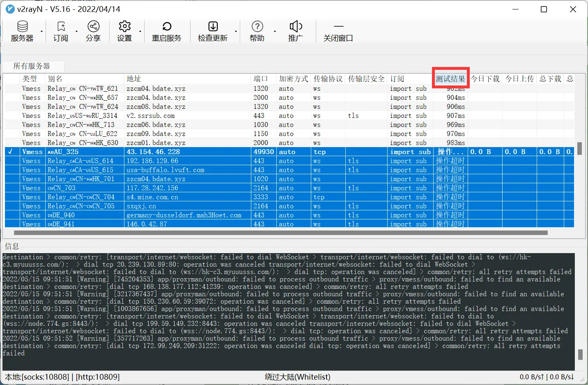Screen dimensions: 588x385
Task: Click port cell 49930
Action: [264, 152]
